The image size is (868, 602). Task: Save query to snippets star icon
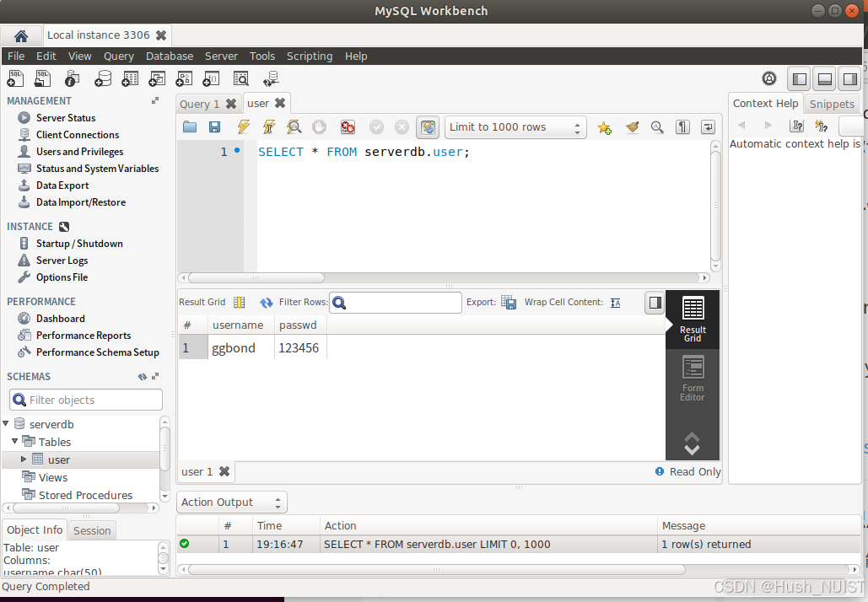click(605, 128)
